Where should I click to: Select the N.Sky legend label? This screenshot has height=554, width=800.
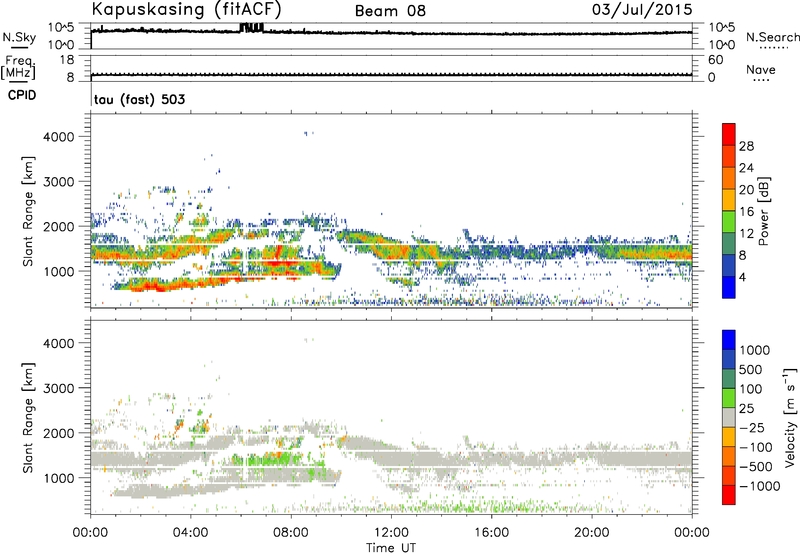[19, 37]
